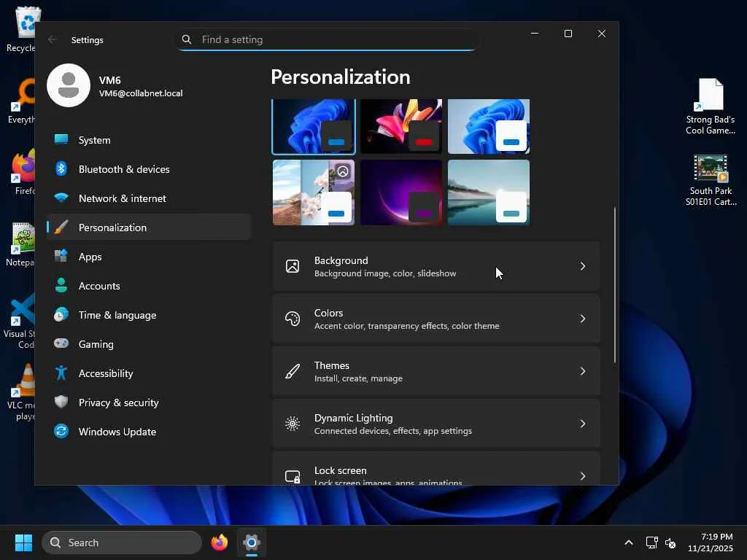Open Colors accent color row
This screenshot has width=747, height=560.
point(436,319)
